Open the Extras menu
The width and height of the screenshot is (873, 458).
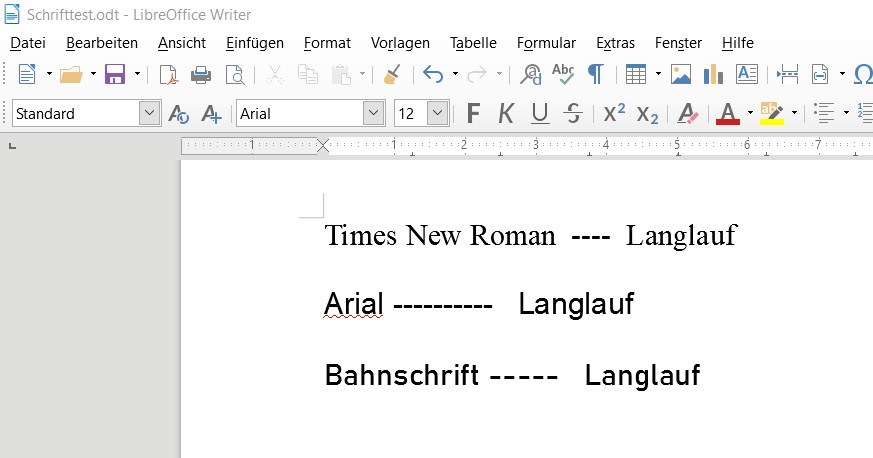click(615, 43)
